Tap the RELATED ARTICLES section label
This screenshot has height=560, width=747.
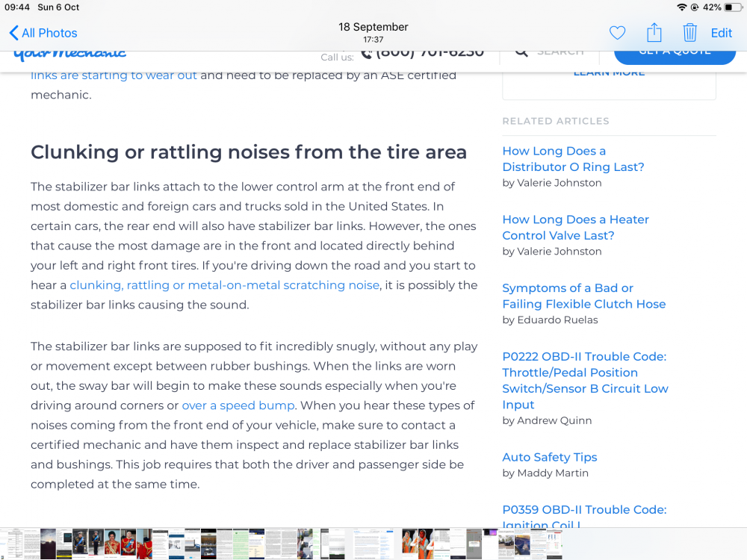coord(556,121)
